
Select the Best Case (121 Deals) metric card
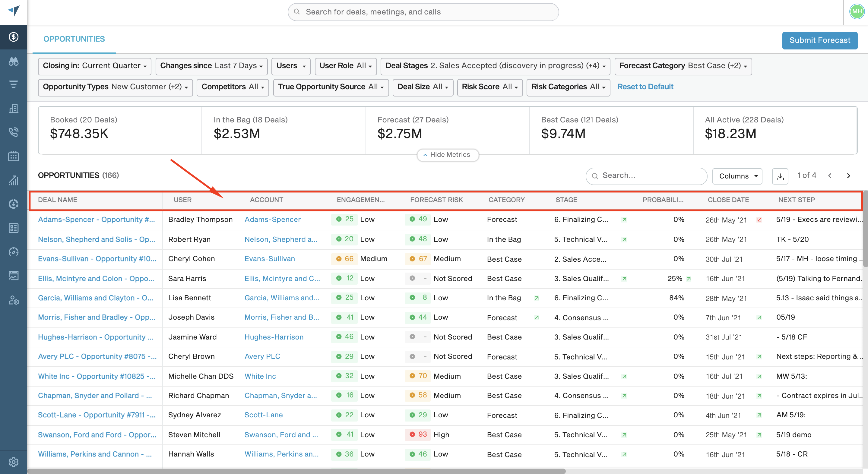(x=611, y=130)
